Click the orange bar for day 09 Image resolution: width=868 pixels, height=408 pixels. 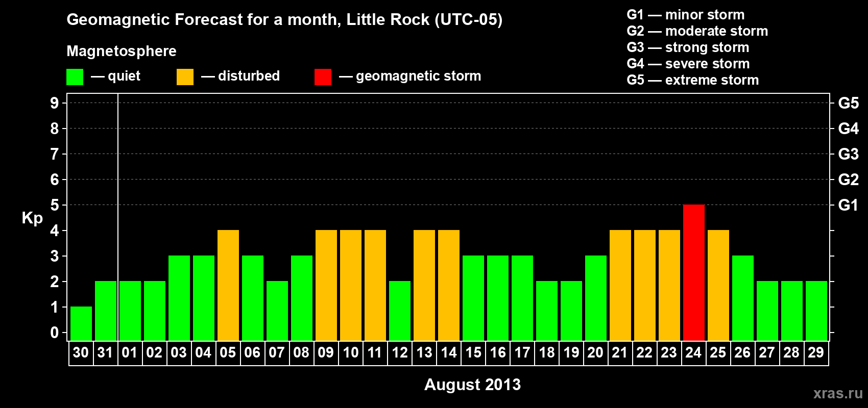click(326, 285)
